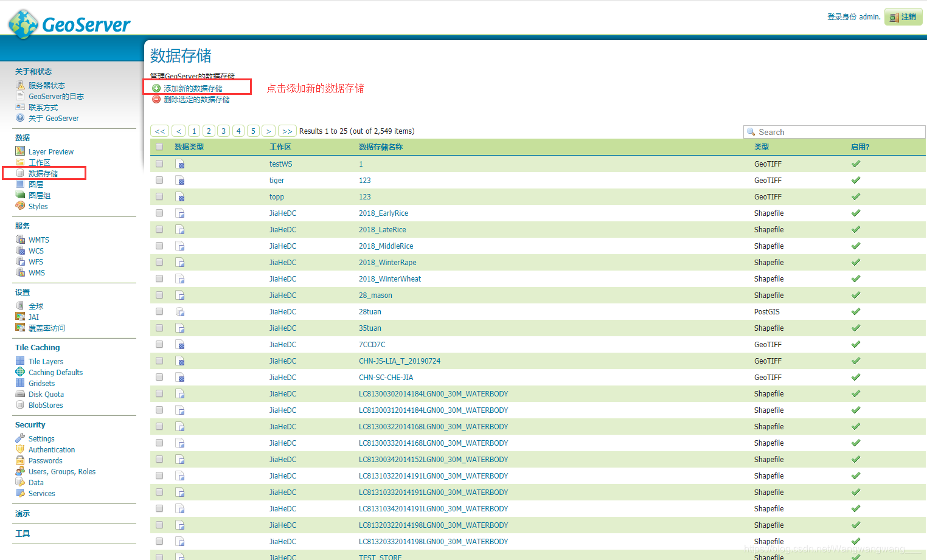
Task: Sort table by 数据存储名称 column header
Action: coord(381,147)
